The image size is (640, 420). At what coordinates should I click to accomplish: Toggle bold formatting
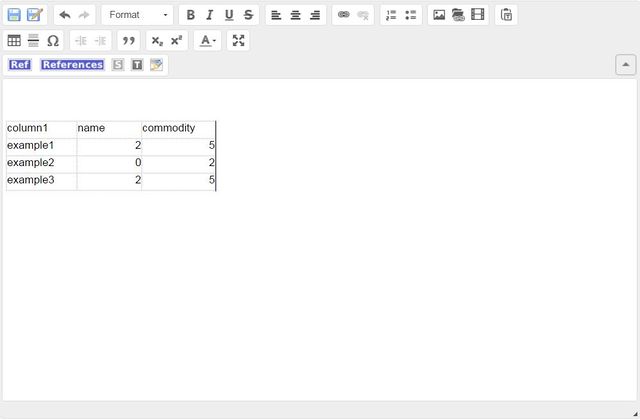coord(191,15)
